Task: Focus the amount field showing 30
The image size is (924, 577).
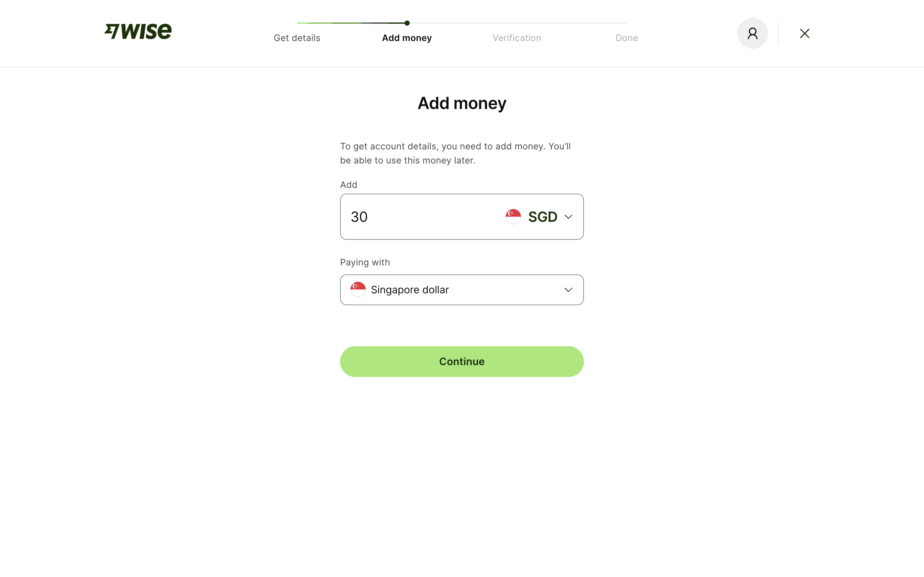Action: 420,217
